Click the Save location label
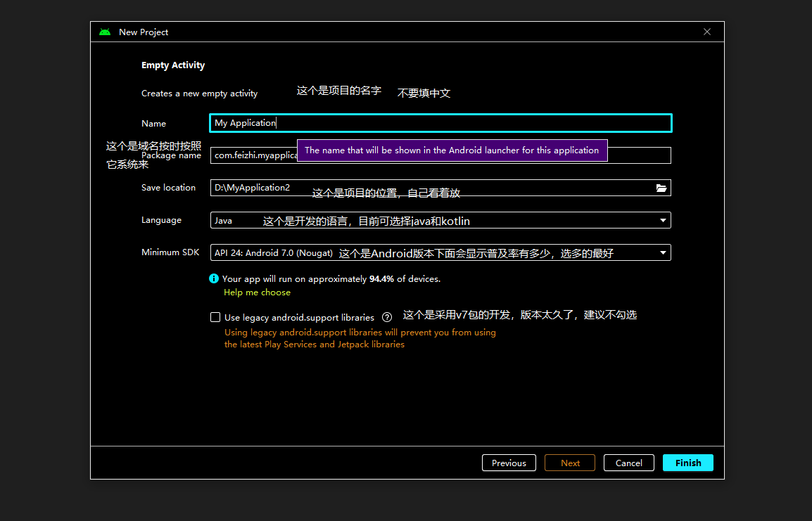The height and width of the screenshot is (521, 812). coord(168,188)
